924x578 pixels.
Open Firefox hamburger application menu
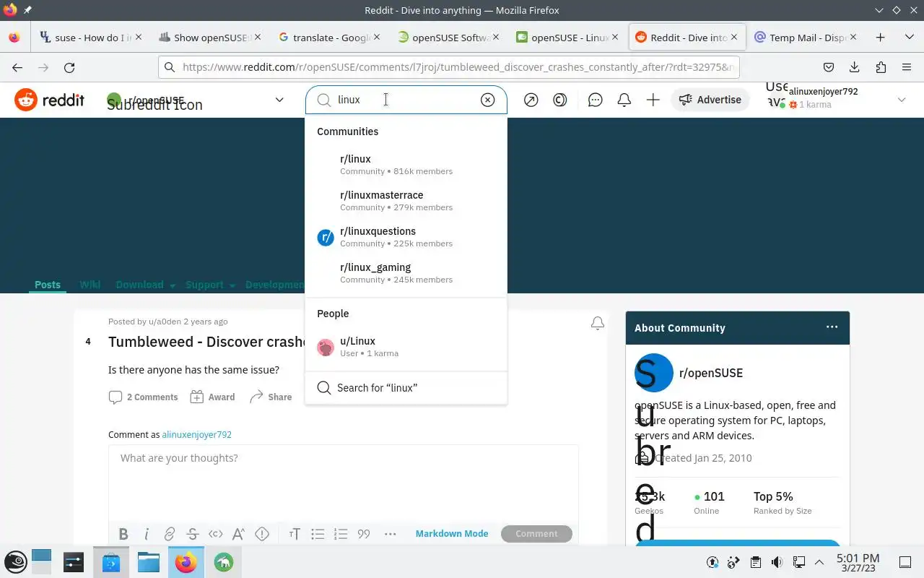pyautogui.click(x=907, y=67)
